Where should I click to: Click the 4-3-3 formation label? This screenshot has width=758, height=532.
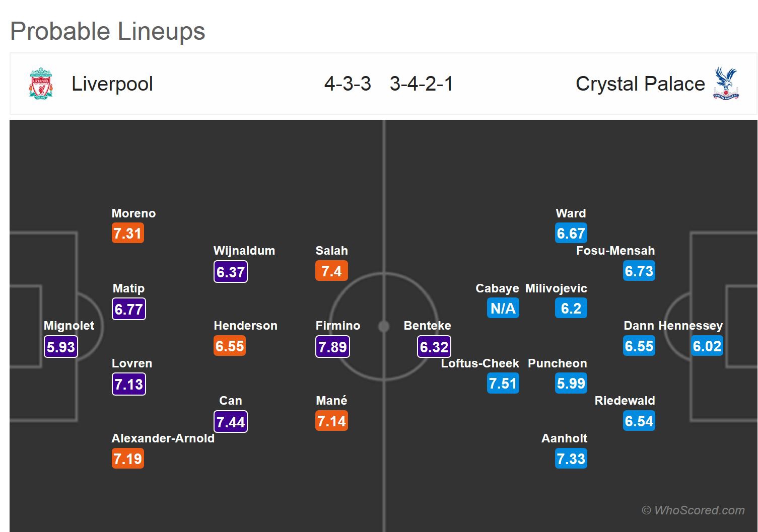[348, 84]
